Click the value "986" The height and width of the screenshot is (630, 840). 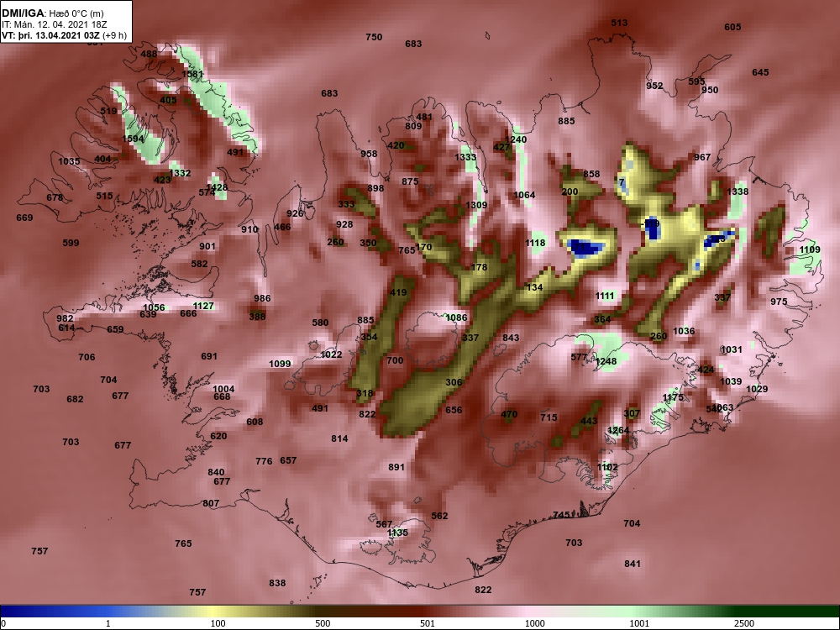262,298
